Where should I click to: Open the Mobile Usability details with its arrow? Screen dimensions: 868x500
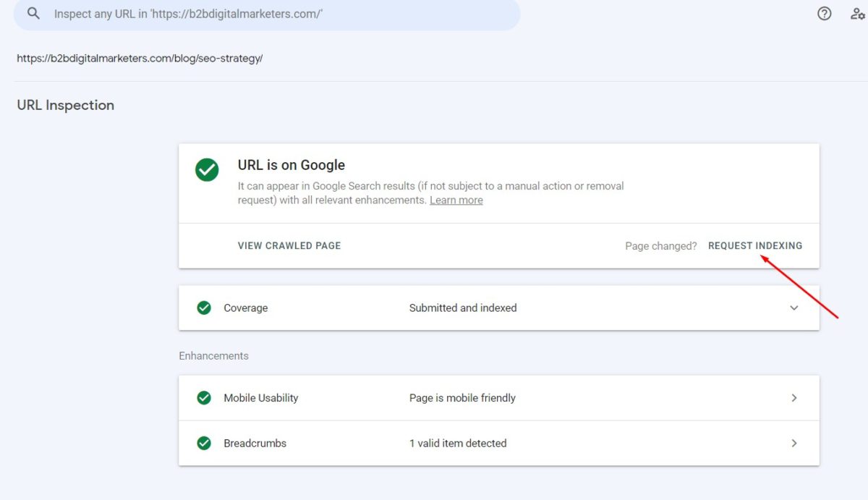tap(793, 397)
